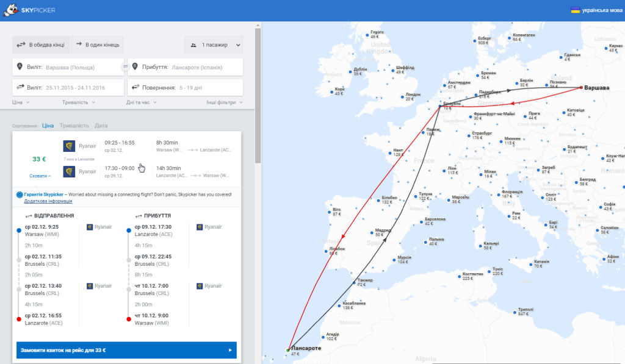625x364 pixels.
Task: Click '09:25 - 16:55' outbound time
Action: pos(120,143)
